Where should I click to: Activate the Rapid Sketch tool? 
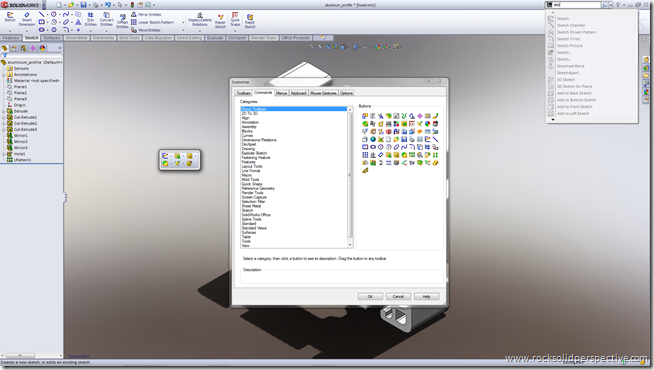[x=250, y=21]
